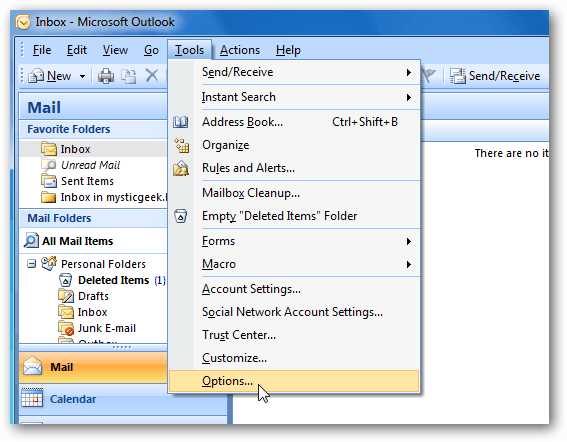The image size is (567, 442).
Task: Open the View menu
Action: [x=115, y=50]
